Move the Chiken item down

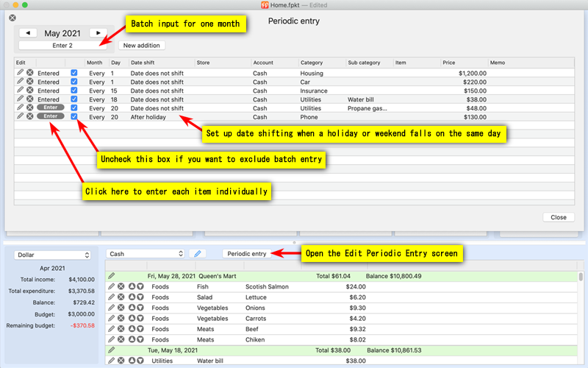point(140,339)
